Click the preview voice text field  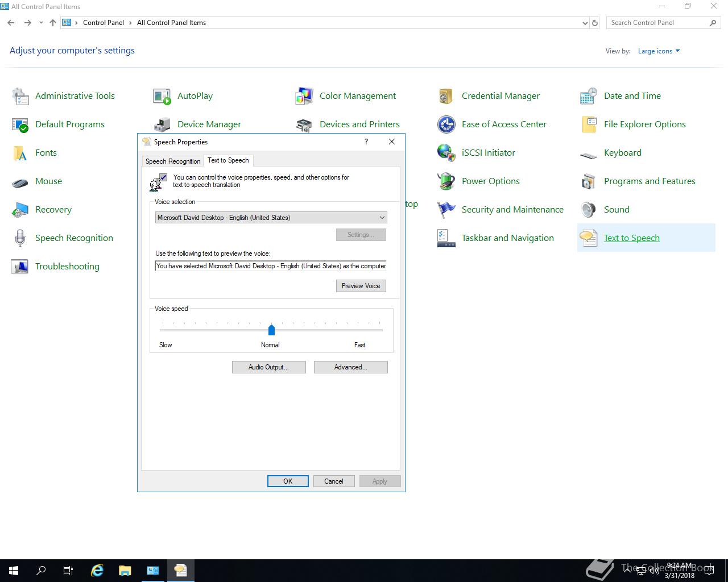point(271,266)
